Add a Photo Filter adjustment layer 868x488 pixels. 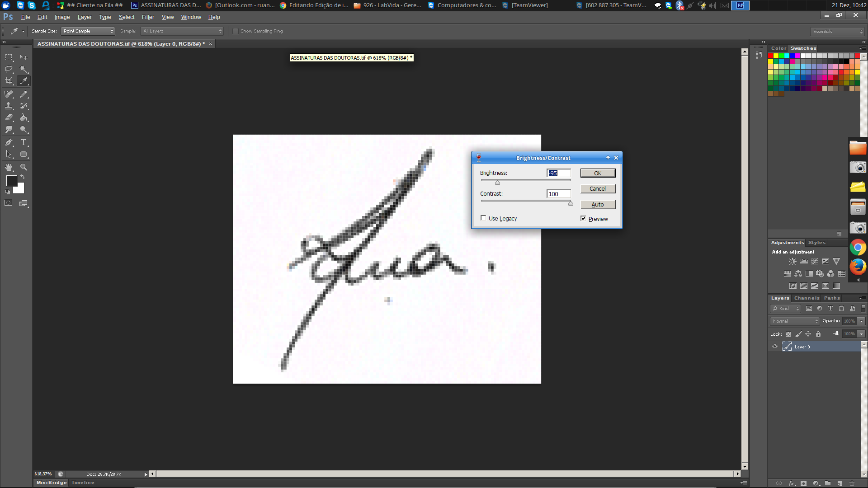[820, 274]
